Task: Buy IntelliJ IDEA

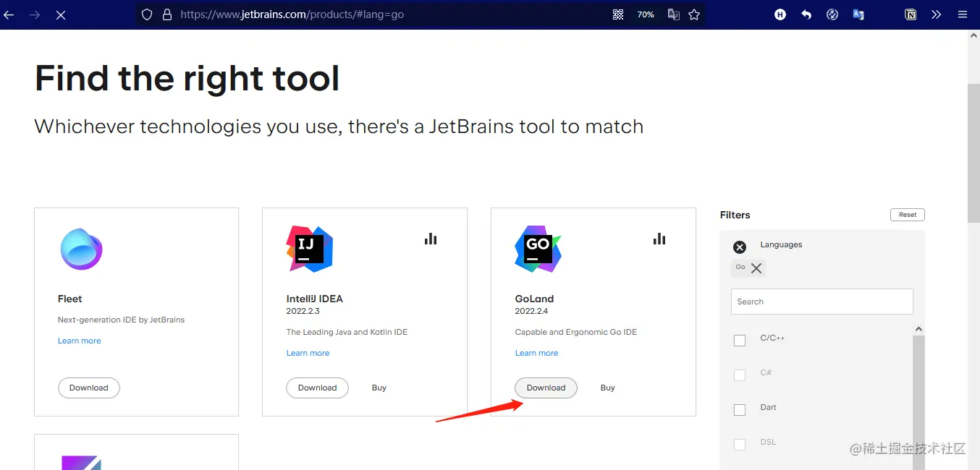Action: (x=379, y=388)
